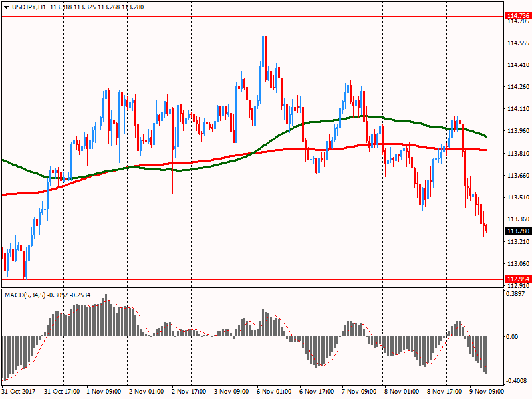Select the gray current price horizontal line
Screen dimensions: 532x399
[x=253, y=231]
